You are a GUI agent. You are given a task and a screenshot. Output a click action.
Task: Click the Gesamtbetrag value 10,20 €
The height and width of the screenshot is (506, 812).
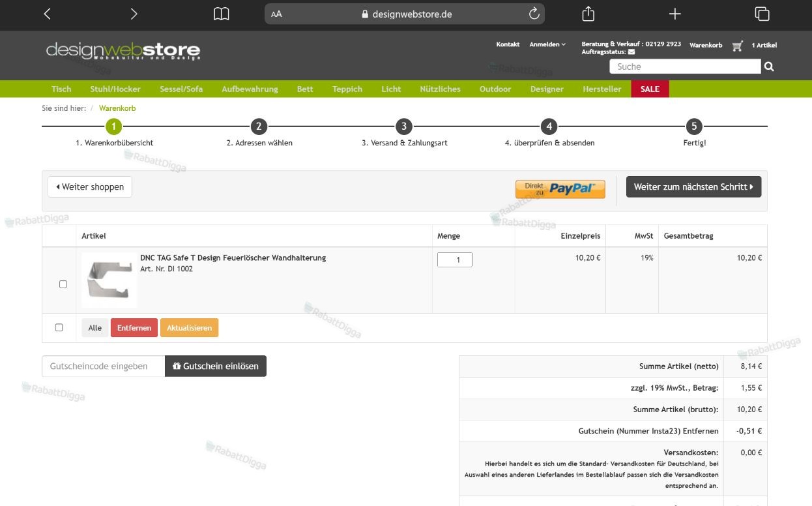pyautogui.click(x=749, y=258)
